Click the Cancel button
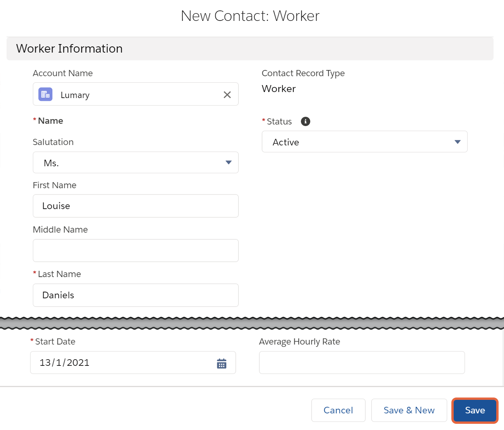The height and width of the screenshot is (430, 504). (x=338, y=410)
